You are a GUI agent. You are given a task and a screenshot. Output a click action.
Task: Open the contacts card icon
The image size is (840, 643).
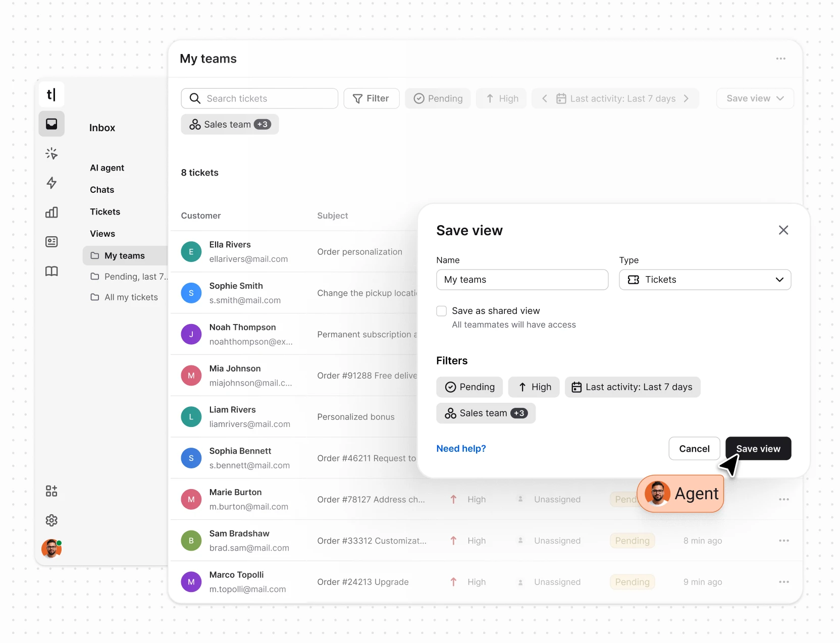tap(51, 242)
